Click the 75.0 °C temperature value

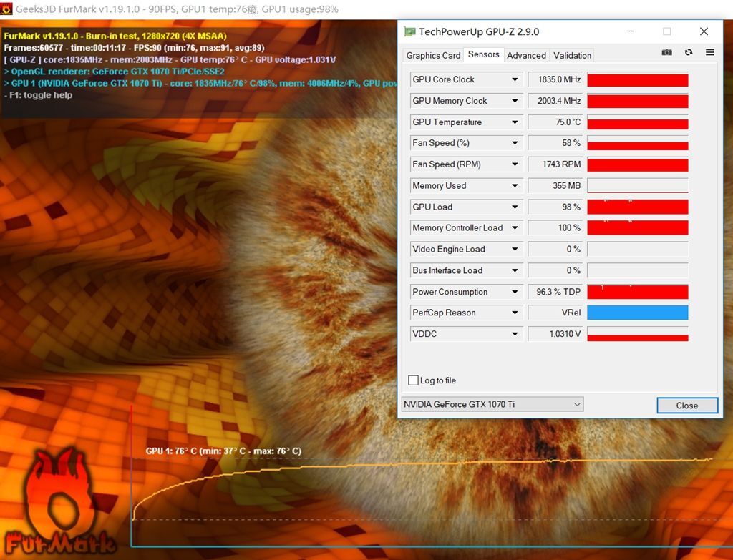click(555, 122)
